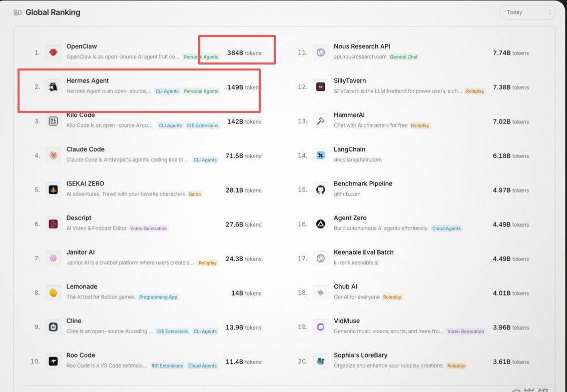Click the Lemonade lemon icon

[x=53, y=292]
